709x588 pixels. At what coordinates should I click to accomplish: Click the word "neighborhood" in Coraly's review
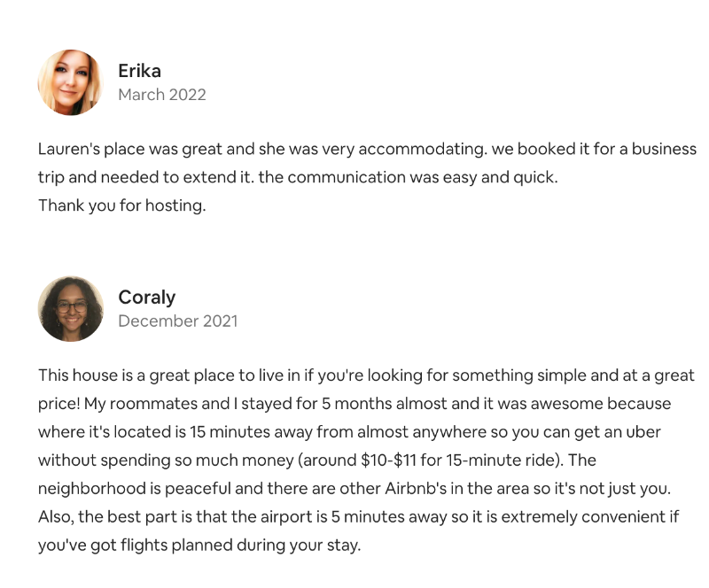(92, 489)
